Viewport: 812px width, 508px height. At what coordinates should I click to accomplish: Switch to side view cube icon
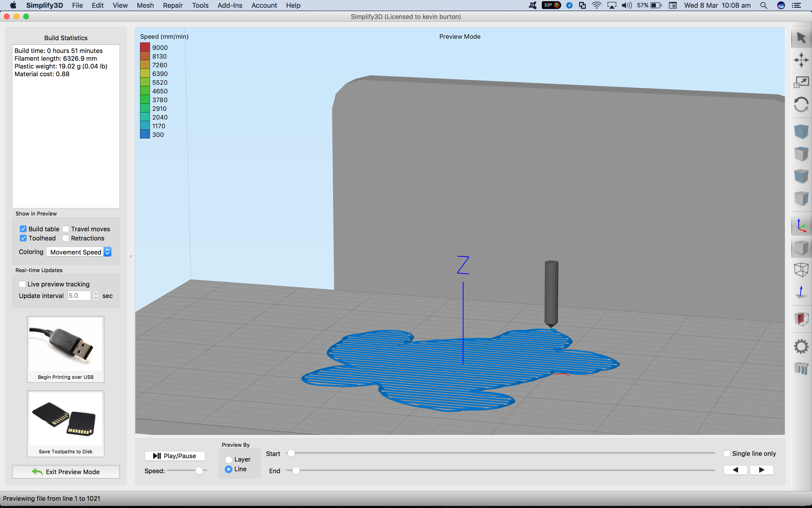[x=801, y=198]
